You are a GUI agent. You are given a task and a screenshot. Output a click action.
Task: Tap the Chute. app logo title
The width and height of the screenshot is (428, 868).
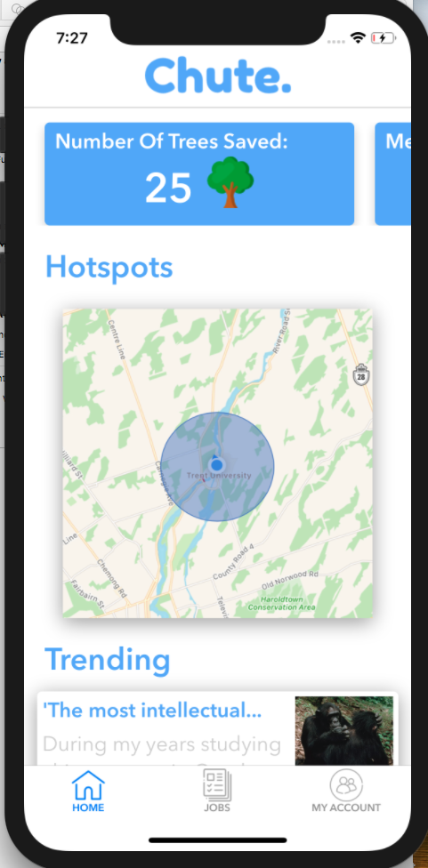tap(218, 76)
